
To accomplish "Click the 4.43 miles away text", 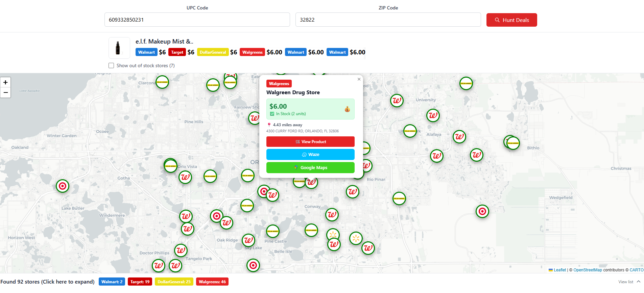I will [288, 125].
